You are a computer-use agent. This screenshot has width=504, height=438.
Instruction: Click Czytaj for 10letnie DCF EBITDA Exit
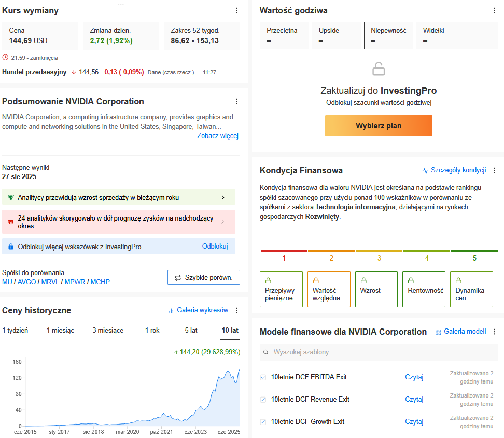414,377
